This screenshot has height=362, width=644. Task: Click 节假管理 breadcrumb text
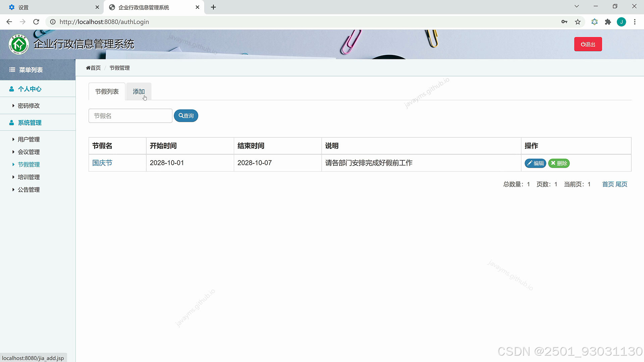[119, 68]
